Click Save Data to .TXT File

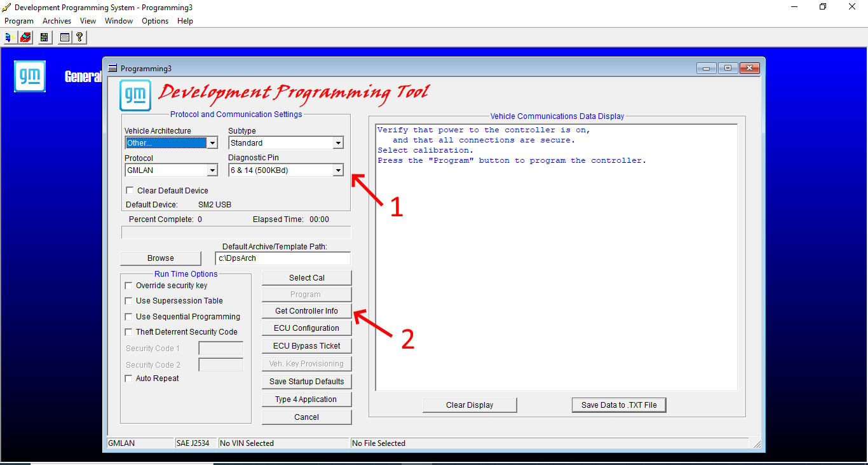pyautogui.click(x=619, y=405)
